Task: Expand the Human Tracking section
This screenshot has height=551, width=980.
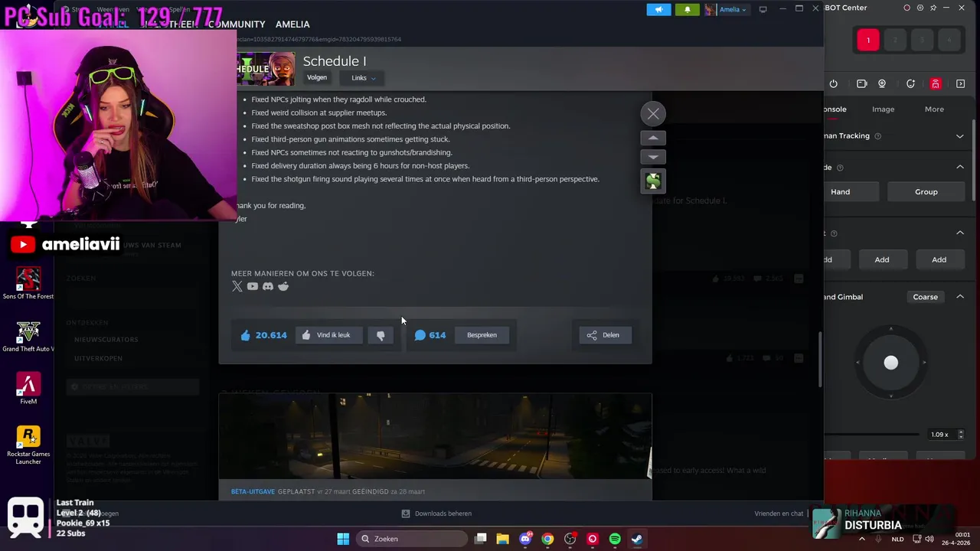Action: pos(959,136)
